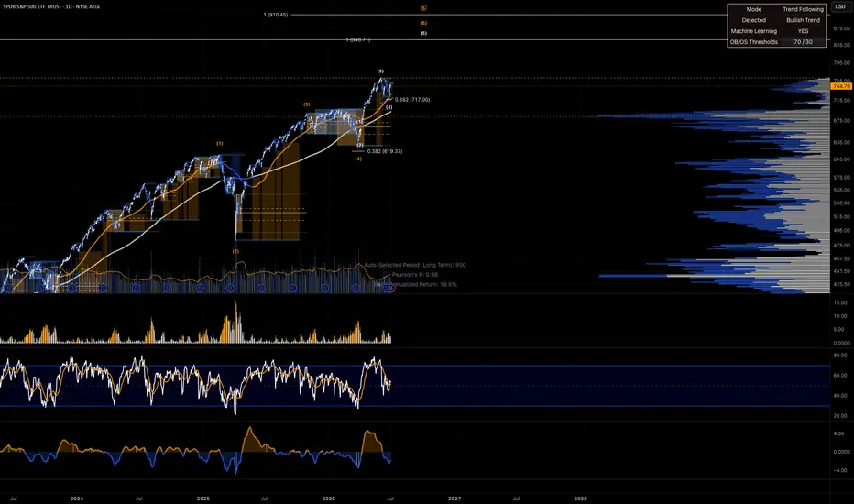Click the orange wave (4) label below 619.37 level
The image size is (854, 504).
coord(358,159)
